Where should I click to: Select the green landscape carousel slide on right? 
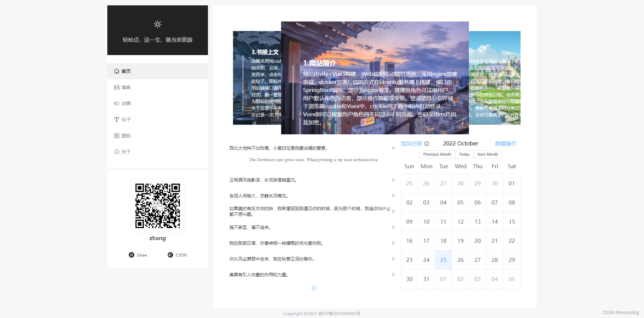click(495, 78)
